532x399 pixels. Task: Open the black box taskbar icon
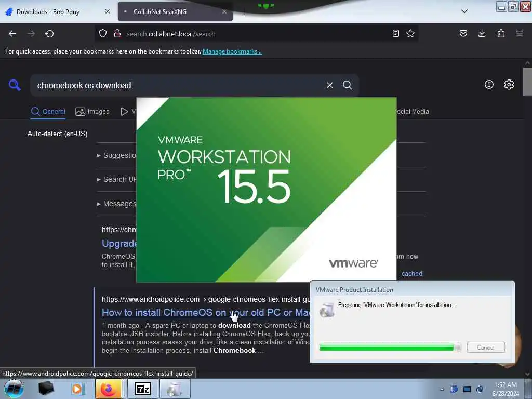tap(46, 389)
